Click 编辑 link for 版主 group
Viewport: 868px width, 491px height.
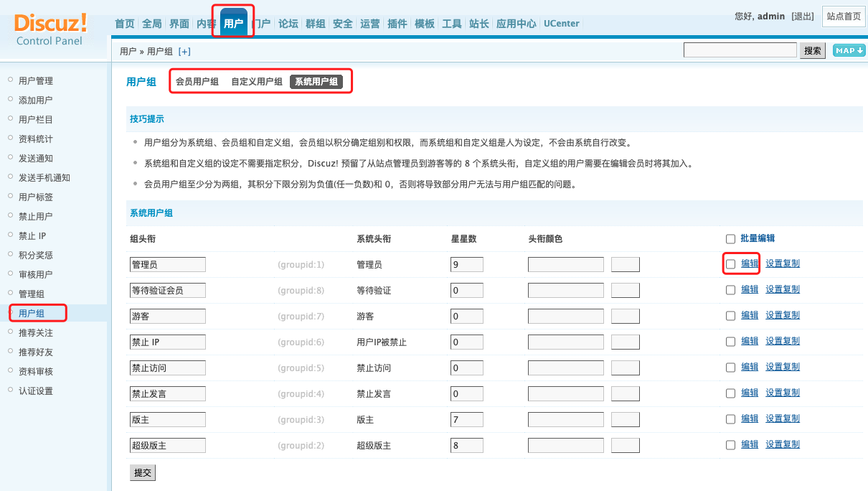(750, 418)
